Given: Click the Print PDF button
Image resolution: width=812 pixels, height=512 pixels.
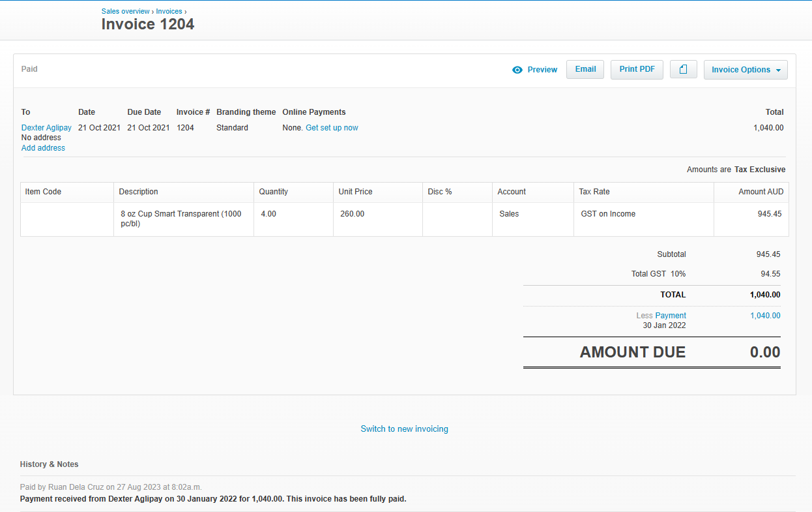Looking at the screenshot, I should (637, 69).
